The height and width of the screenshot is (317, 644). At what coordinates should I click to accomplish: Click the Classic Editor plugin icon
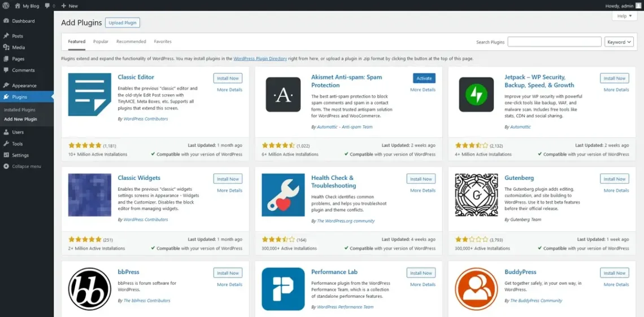[x=89, y=95]
